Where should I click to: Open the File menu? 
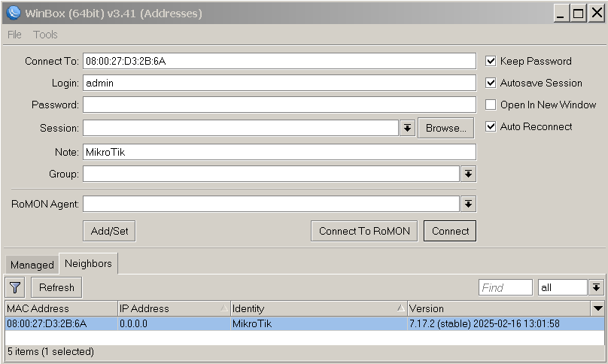[x=14, y=35]
